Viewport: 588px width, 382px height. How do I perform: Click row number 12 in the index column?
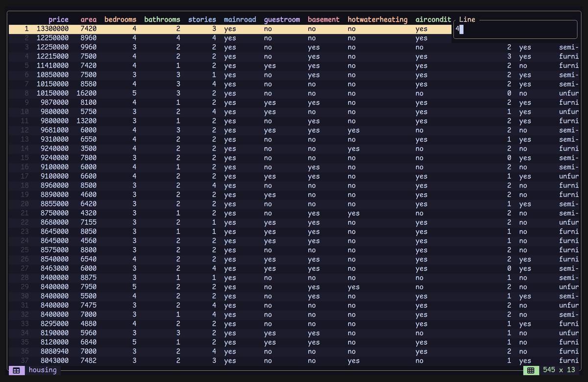[x=24, y=131]
